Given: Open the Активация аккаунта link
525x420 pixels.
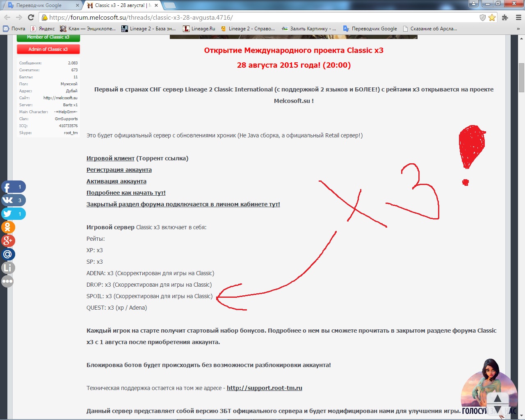Looking at the screenshot, I should [116, 181].
